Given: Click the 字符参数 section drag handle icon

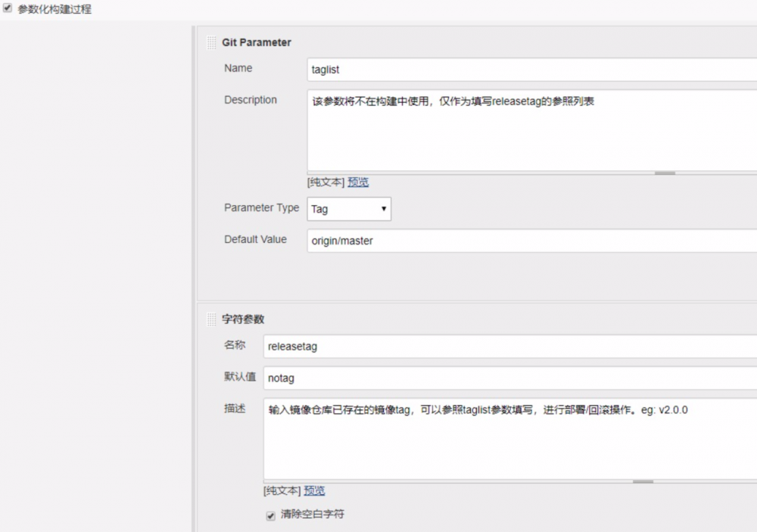Looking at the screenshot, I should [x=210, y=319].
